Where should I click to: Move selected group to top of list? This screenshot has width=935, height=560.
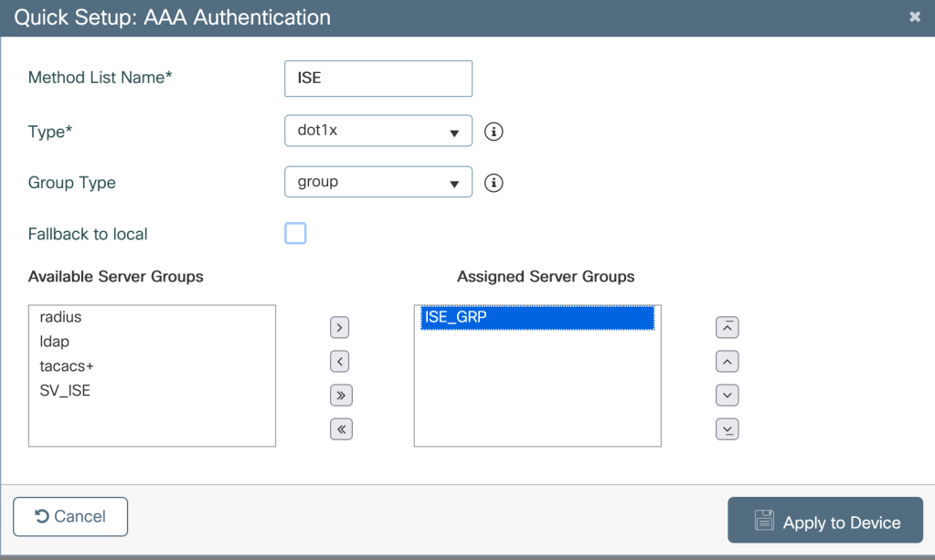[727, 327]
